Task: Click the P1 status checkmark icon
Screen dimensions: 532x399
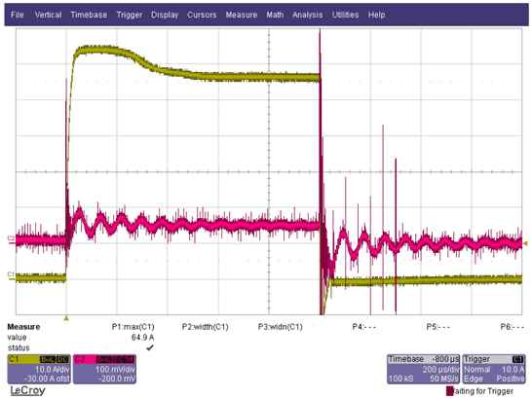Action: tap(150, 347)
